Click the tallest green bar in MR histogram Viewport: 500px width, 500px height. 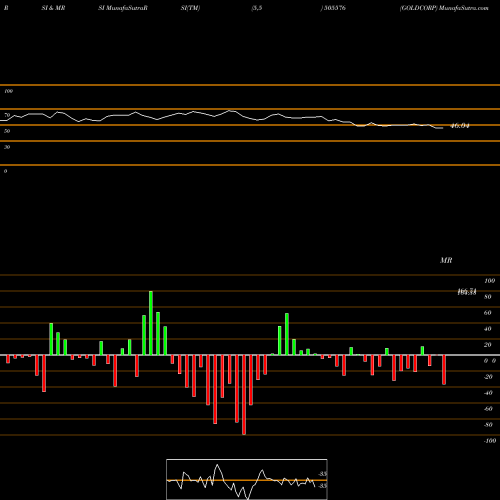151,323
